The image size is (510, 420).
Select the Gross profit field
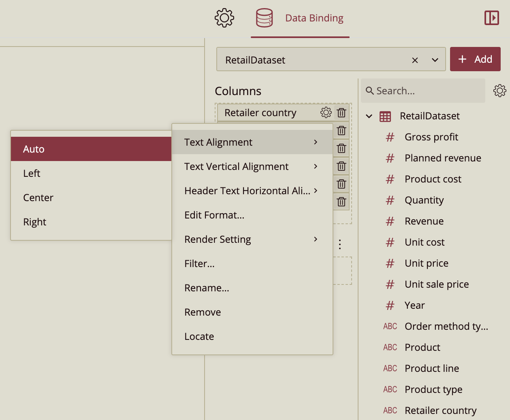click(x=431, y=137)
